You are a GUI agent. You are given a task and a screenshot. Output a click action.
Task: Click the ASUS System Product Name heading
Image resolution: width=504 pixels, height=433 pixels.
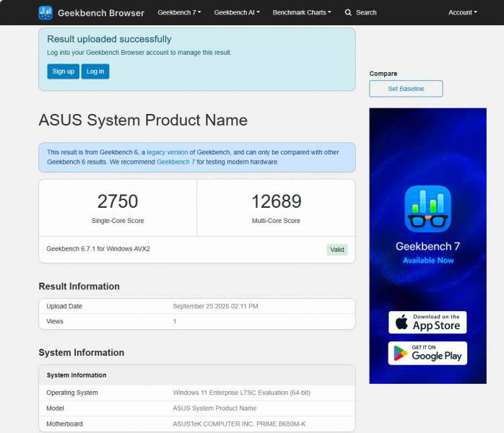pyautogui.click(x=143, y=120)
